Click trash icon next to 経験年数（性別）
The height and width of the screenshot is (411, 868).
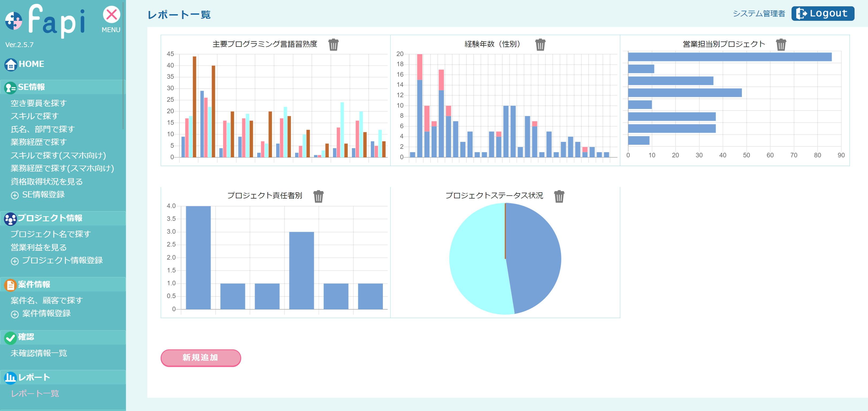540,44
